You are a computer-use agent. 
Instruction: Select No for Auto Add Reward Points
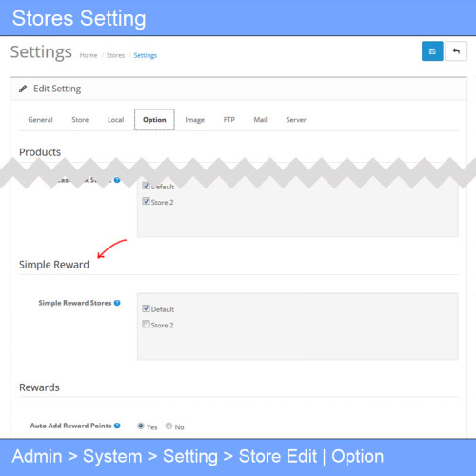click(x=169, y=426)
